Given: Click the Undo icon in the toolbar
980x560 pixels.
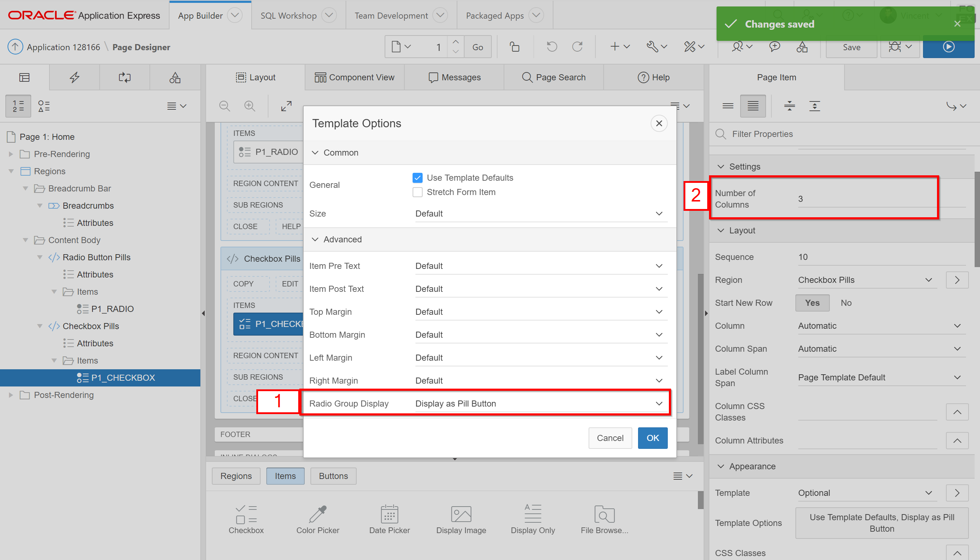Looking at the screenshot, I should [x=552, y=47].
